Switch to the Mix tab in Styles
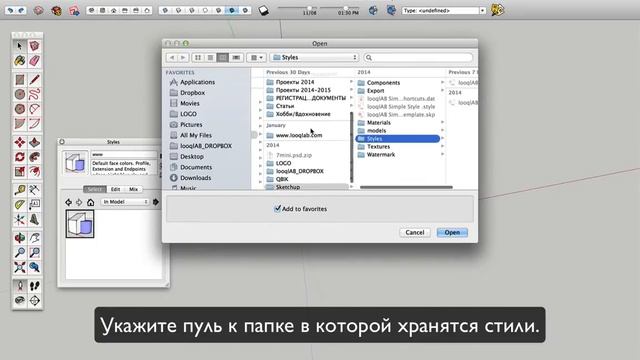Viewport: 640px width, 360px height. [x=133, y=189]
